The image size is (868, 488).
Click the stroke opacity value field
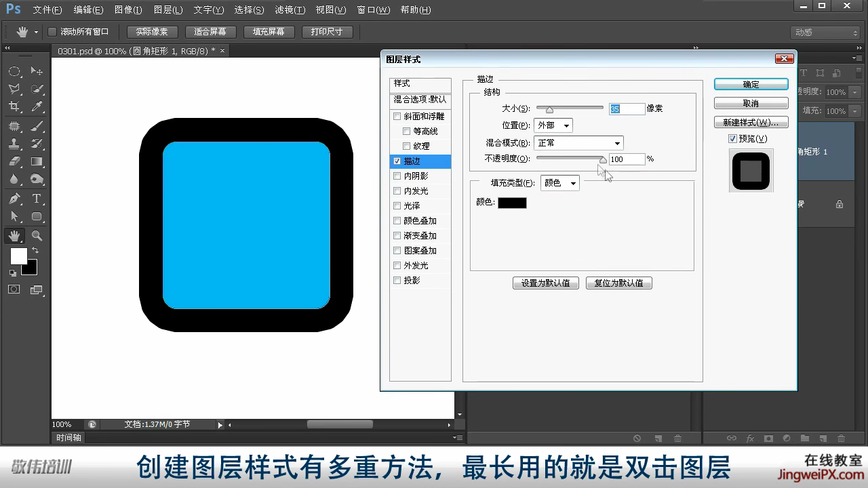(627, 159)
